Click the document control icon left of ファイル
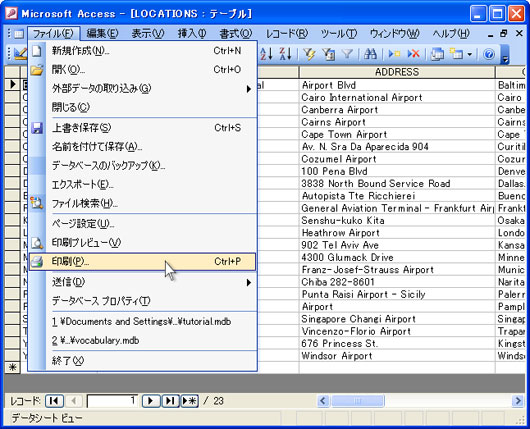This screenshot has width=530, height=429. [x=19, y=34]
